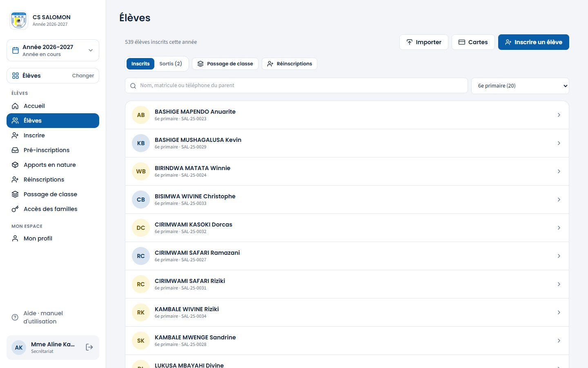Click the AK user avatar

pyautogui.click(x=19, y=348)
